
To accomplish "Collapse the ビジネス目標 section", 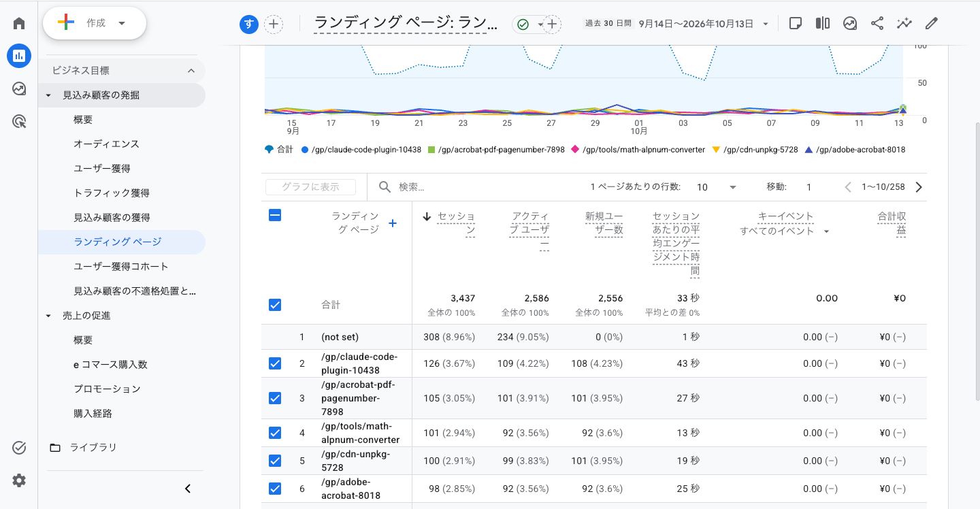I will coord(191,71).
